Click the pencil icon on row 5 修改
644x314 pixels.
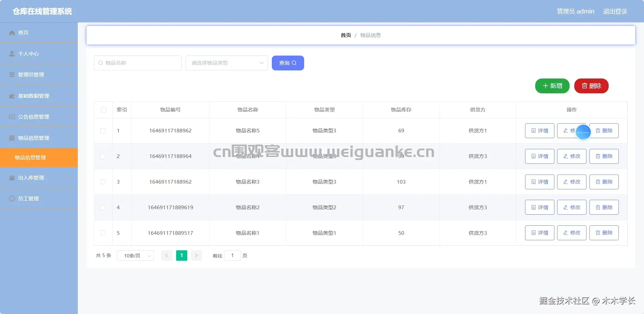point(566,233)
